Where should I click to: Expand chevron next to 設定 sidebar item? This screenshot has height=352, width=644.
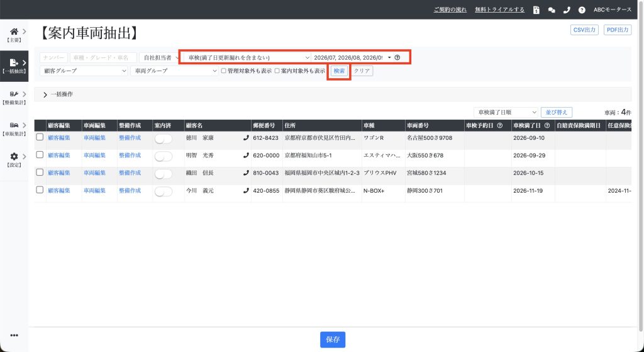point(25,156)
